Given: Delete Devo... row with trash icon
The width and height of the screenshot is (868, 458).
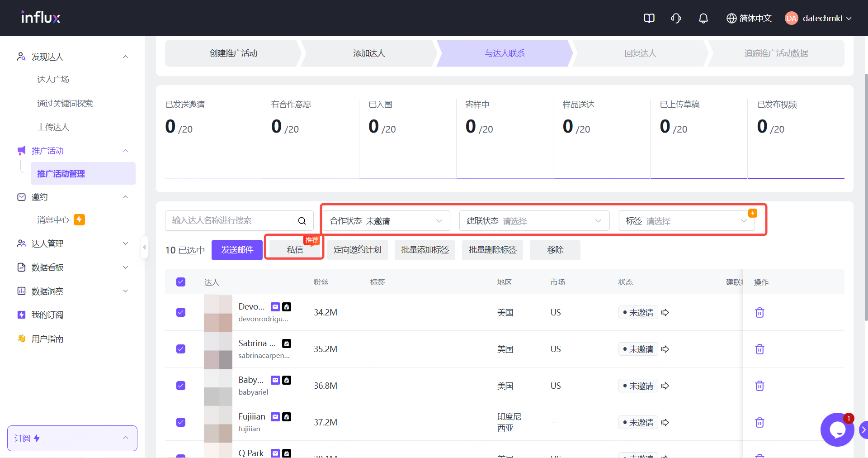Looking at the screenshot, I should coord(759,313).
